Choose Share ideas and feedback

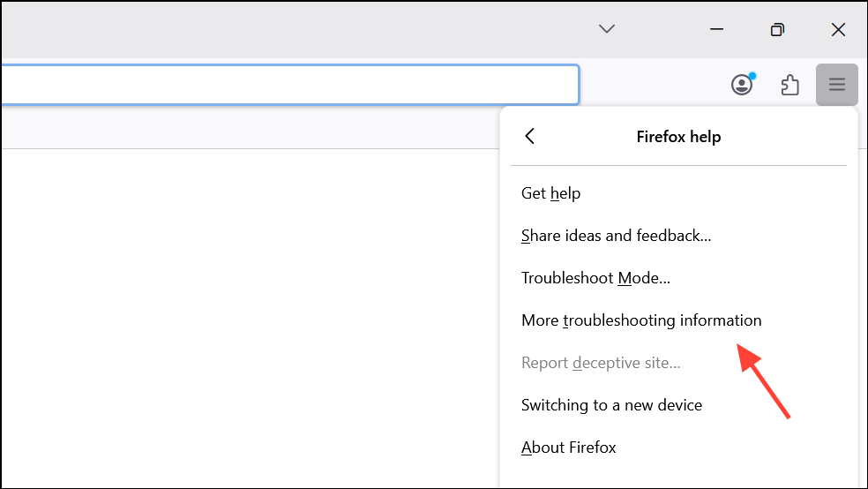click(616, 236)
